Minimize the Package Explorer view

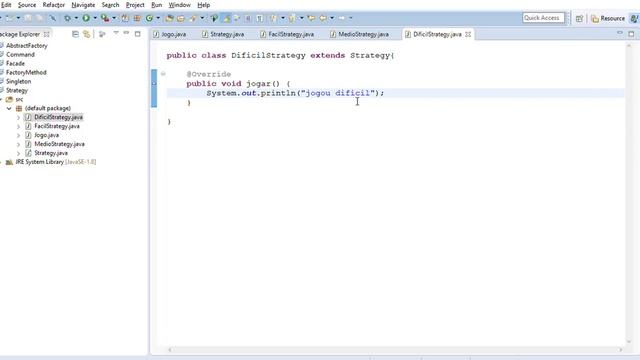click(126, 33)
